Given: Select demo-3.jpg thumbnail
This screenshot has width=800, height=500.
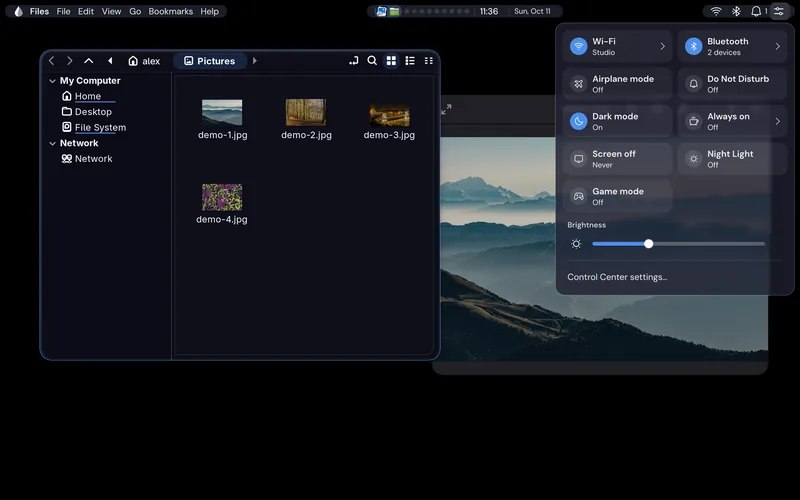Looking at the screenshot, I should 389,115.
